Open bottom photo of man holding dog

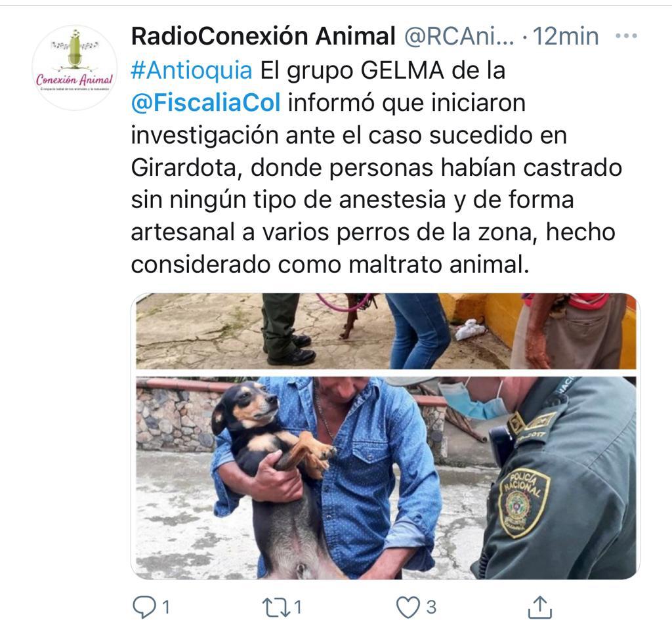[x=386, y=478]
